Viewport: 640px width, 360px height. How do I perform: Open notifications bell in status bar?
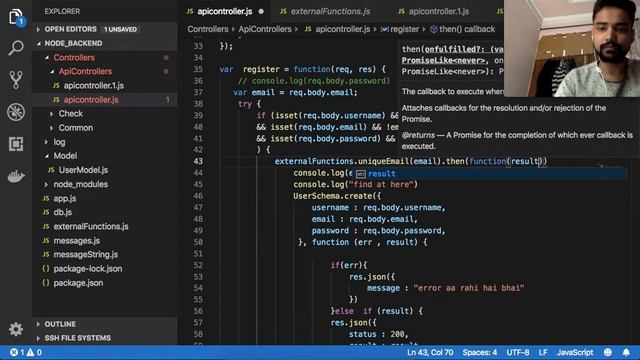pyautogui.click(x=626, y=352)
